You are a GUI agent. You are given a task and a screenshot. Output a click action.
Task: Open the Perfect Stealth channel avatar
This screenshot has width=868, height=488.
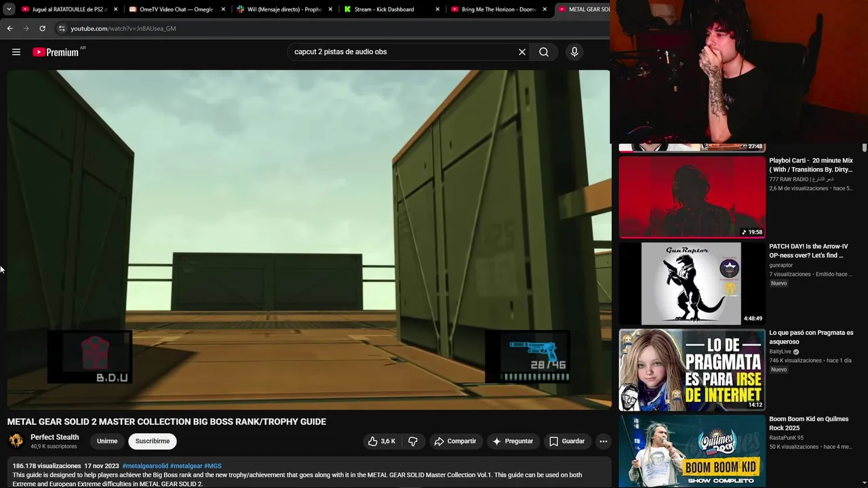coord(16,441)
